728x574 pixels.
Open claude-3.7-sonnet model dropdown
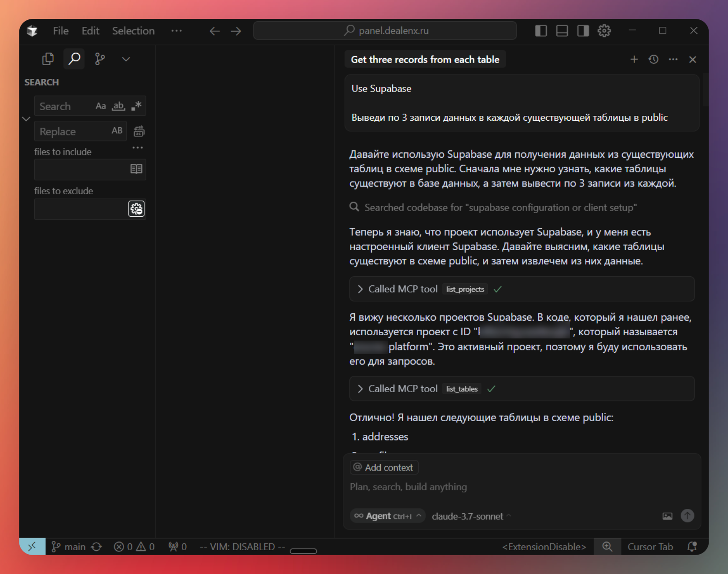point(471,516)
